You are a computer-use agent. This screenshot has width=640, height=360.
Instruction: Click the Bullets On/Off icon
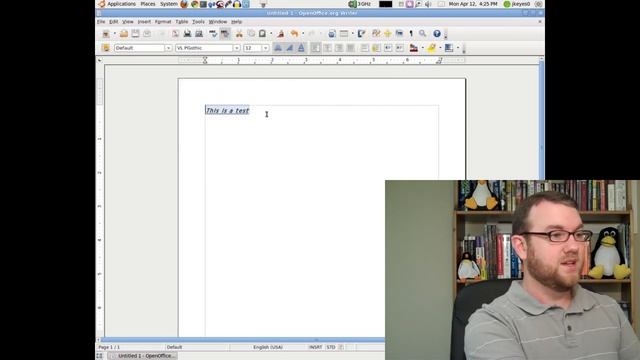click(376, 48)
